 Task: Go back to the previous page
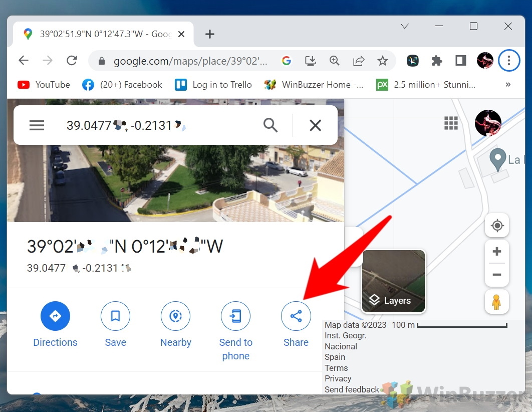(24, 61)
